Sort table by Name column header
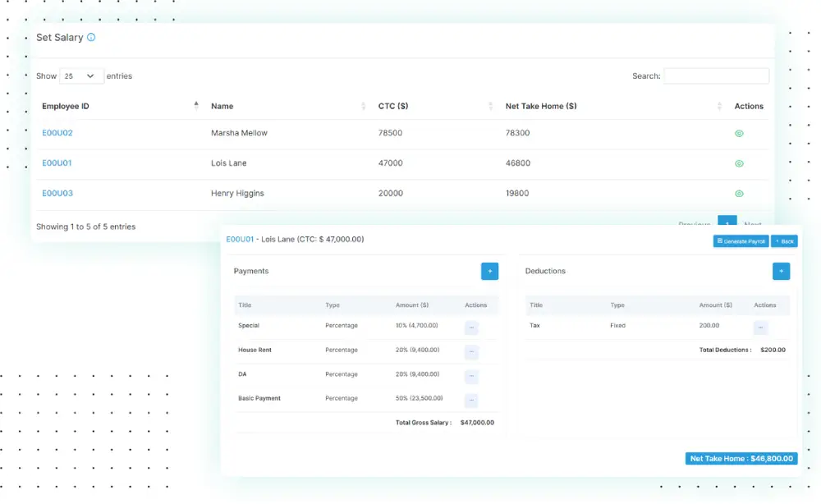The width and height of the screenshot is (821, 504). click(222, 106)
